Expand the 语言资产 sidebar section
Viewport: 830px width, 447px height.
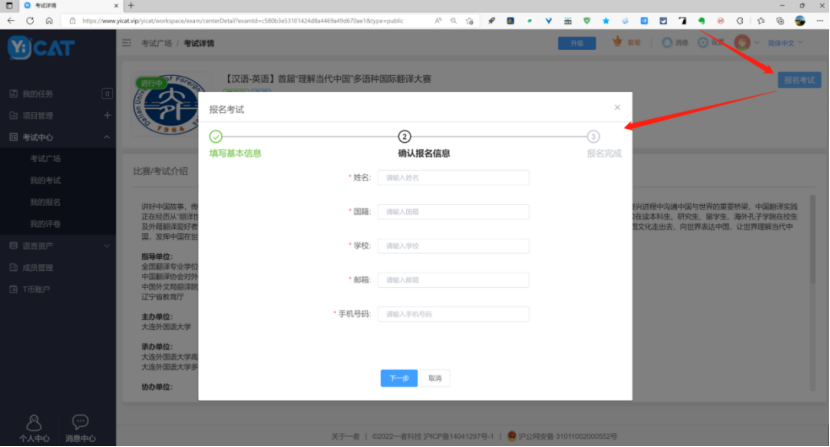click(x=107, y=245)
